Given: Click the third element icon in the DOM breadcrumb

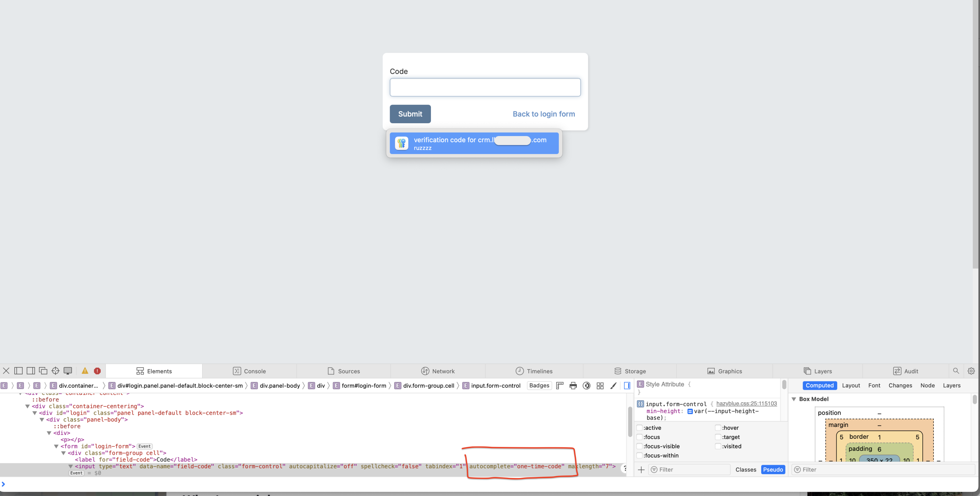Looking at the screenshot, I should (37, 386).
